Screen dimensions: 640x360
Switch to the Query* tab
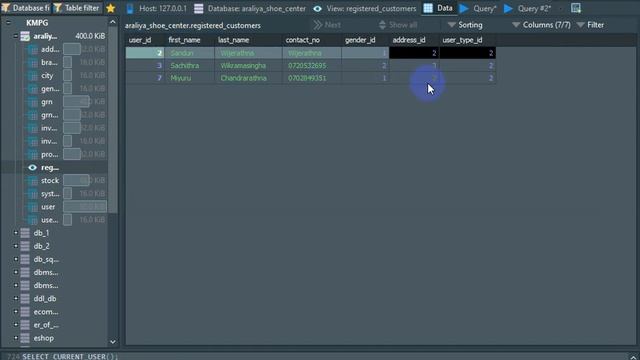[478, 8]
